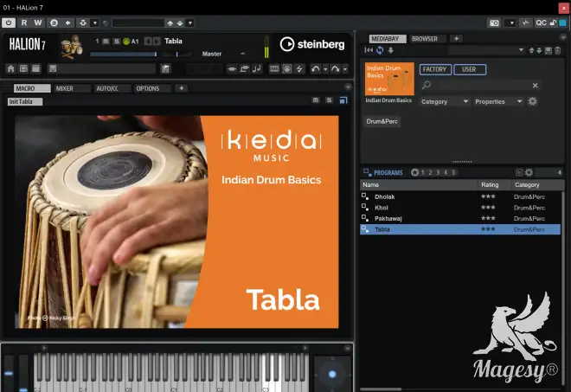Adjust the slot level slider

pyautogui.click(x=124, y=55)
